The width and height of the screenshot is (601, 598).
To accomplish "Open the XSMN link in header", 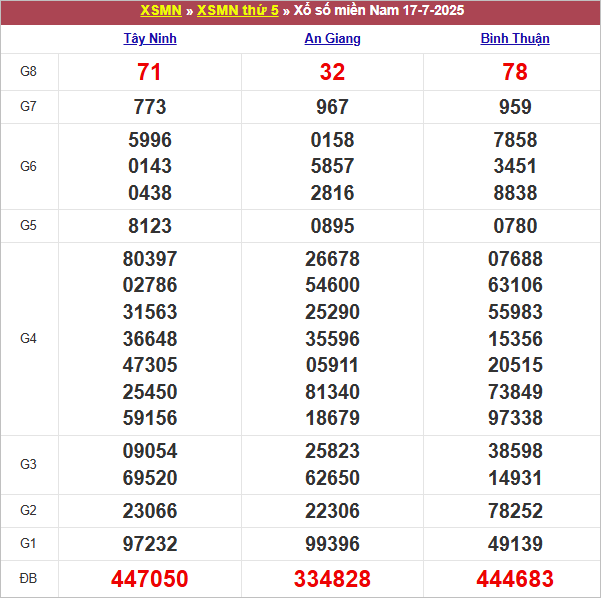I will 161,10.
